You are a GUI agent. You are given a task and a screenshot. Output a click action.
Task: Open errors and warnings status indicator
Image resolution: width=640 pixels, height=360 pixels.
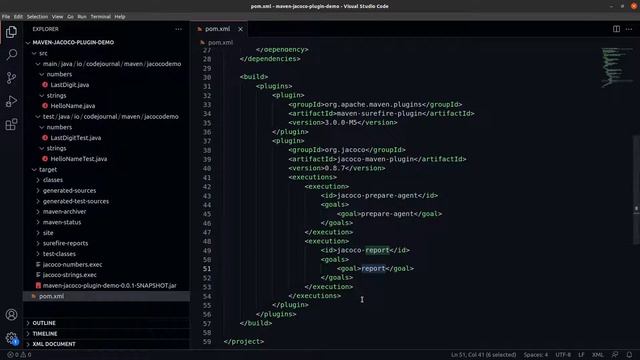[19, 355]
